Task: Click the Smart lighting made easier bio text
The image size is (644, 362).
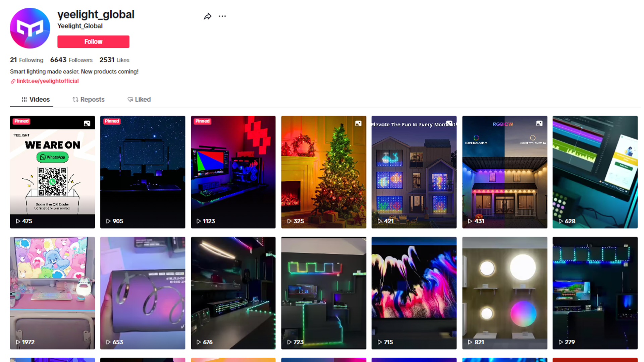Action: [74, 71]
